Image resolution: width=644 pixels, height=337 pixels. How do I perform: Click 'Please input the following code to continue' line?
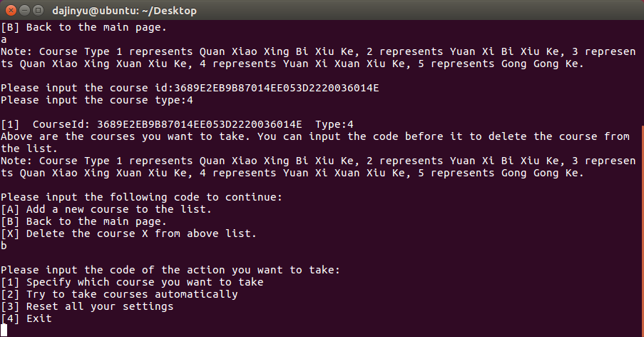[141, 197]
